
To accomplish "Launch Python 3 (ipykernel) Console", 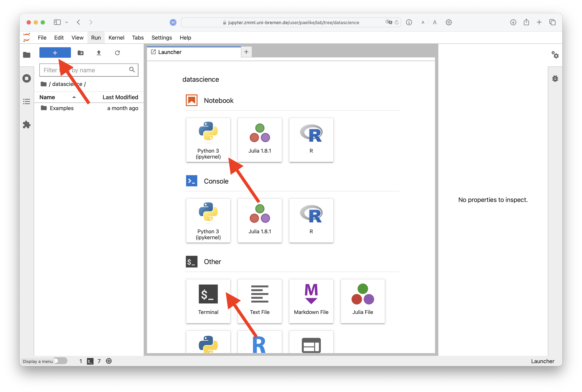I will [x=208, y=220].
